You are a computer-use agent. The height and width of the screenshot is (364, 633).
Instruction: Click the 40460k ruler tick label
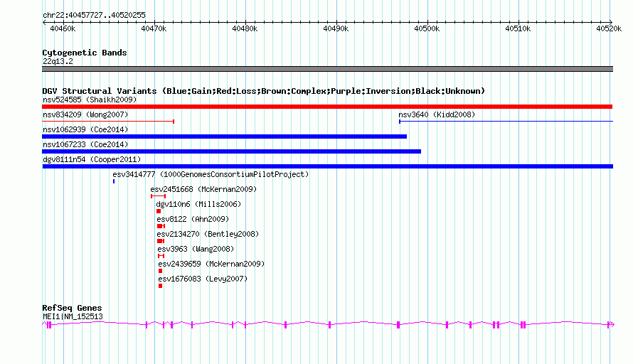click(x=63, y=28)
